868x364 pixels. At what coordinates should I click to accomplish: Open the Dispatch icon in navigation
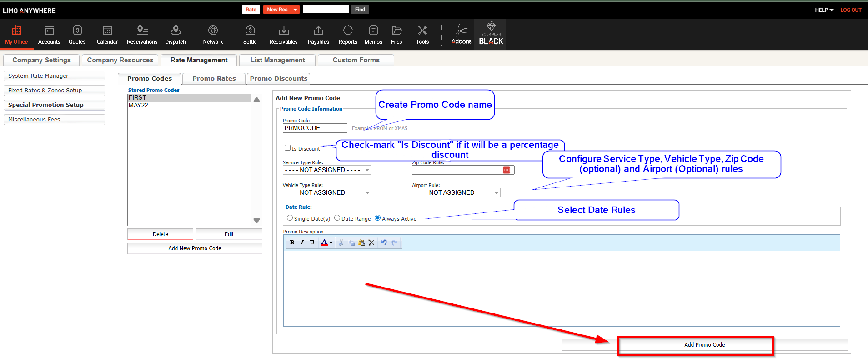click(175, 35)
